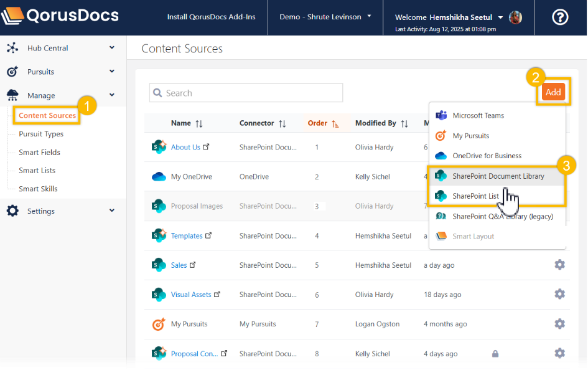The image size is (588, 370).
Task: Open settings gear for Sales row
Action: click(559, 265)
